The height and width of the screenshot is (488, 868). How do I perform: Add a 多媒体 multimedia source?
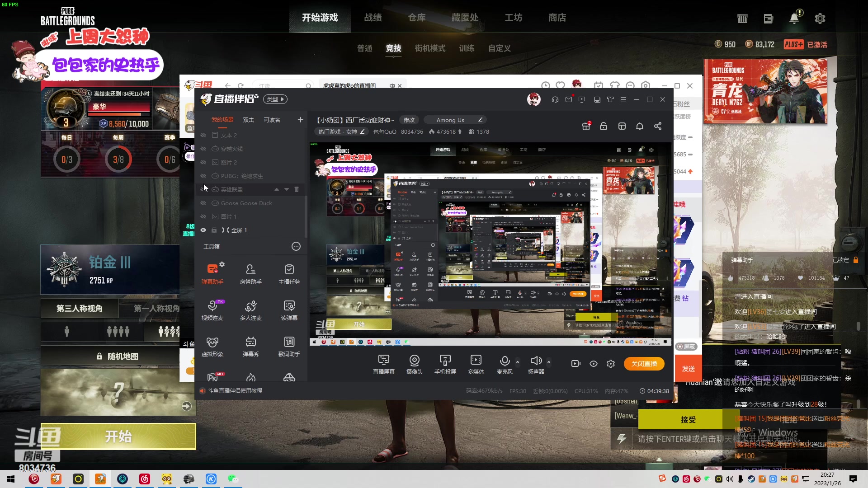476,364
